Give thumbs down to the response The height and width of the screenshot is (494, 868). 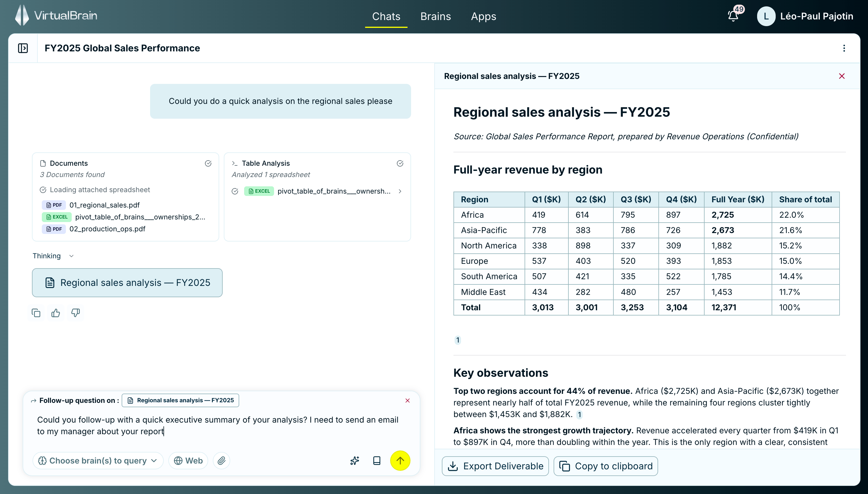coord(75,313)
